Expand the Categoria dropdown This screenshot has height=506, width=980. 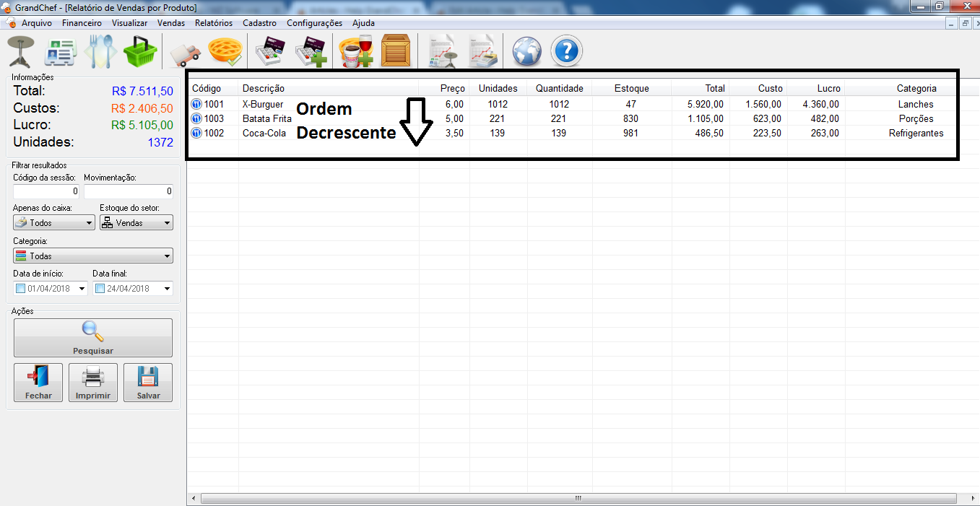click(x=92, y=256)
